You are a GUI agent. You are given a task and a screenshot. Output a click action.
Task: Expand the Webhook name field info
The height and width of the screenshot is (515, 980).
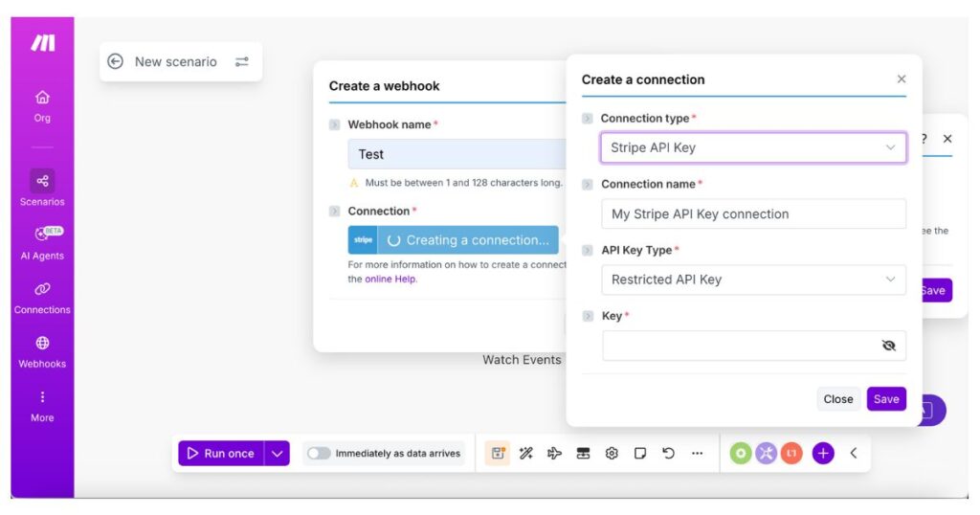(334, 124)
